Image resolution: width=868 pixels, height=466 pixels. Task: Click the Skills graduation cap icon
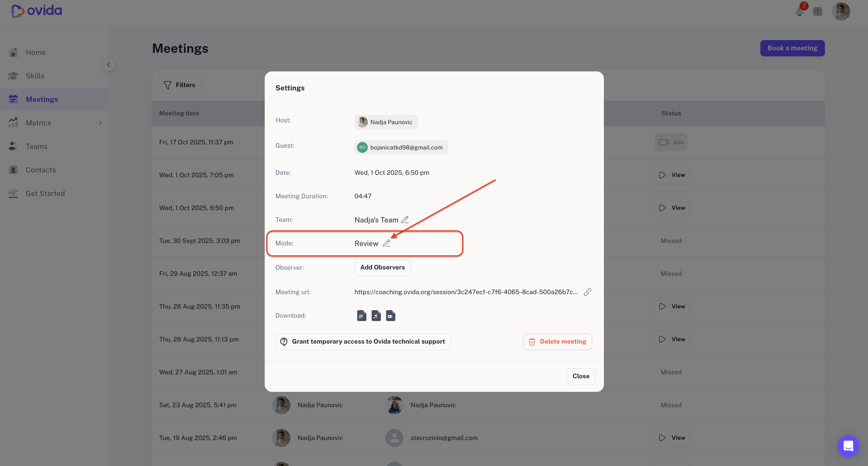(x=13, y=76)
